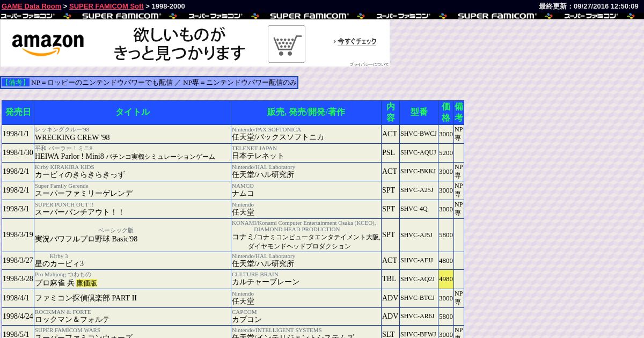This screenshot has width=644, height=338.
Task: Select the HEIWA Parlor! Mini8 title cell
Action: click(x=133, y=153)
